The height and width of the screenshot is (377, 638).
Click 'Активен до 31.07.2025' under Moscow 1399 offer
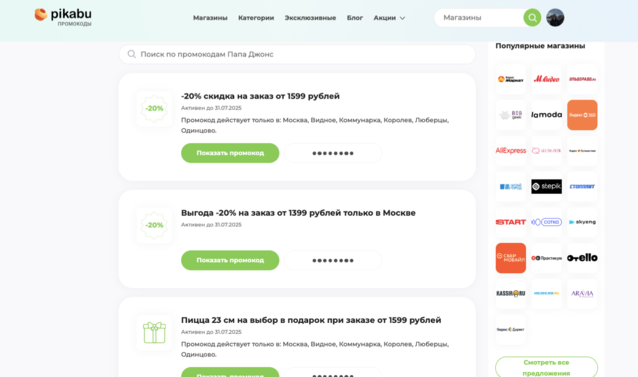point(211,225)
